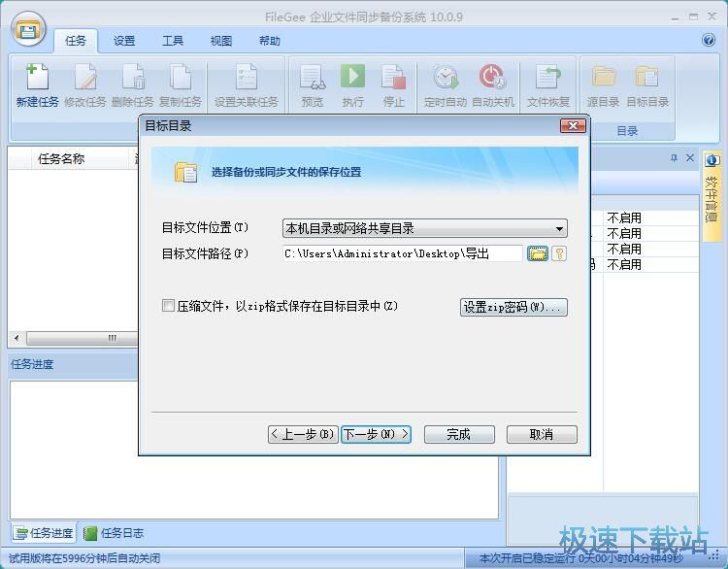Pin the right side panel
This screenshot has height=569, width=728.
tap(675, 158)
